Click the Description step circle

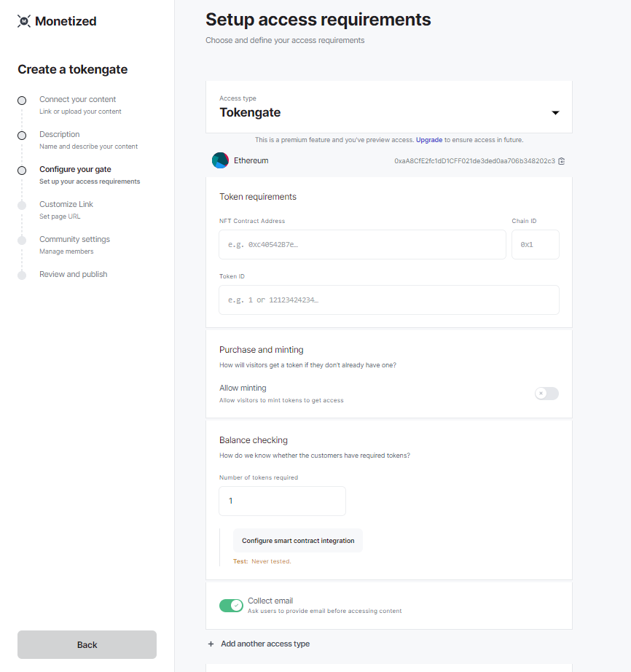(22, 136)
